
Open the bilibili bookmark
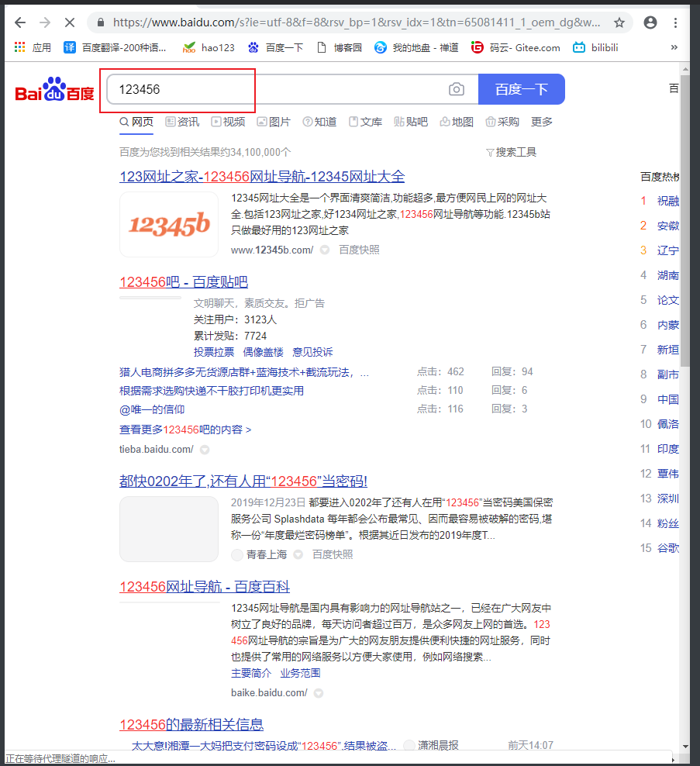[x=595, y=47]
